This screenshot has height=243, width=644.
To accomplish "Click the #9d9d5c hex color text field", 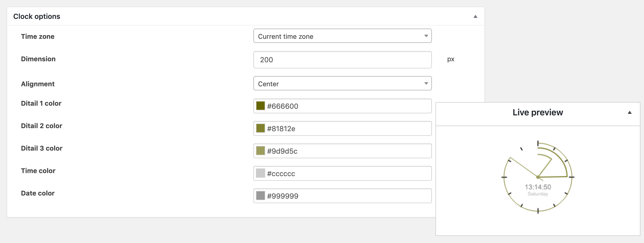I will pyautogui.click(x=348, y=151).
